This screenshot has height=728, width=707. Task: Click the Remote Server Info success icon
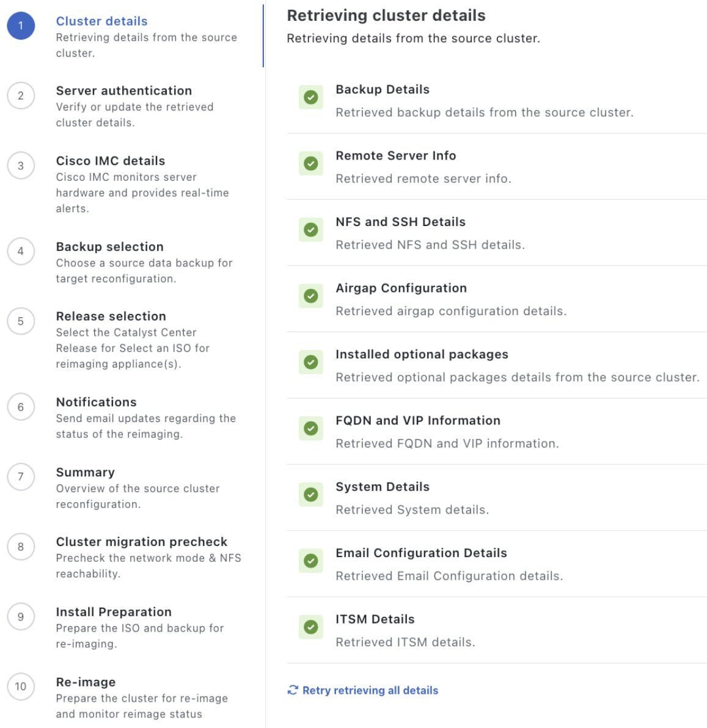click(310, 164)
